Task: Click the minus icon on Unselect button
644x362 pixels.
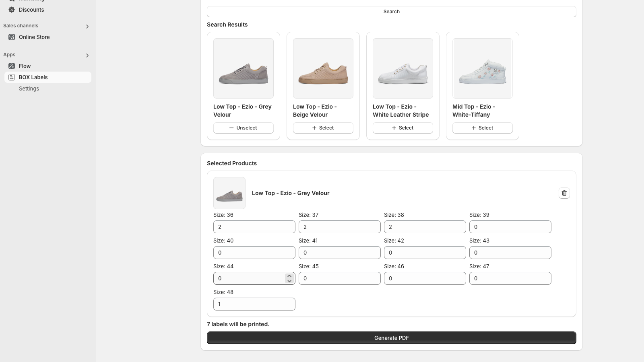Action: coord(231,128)
